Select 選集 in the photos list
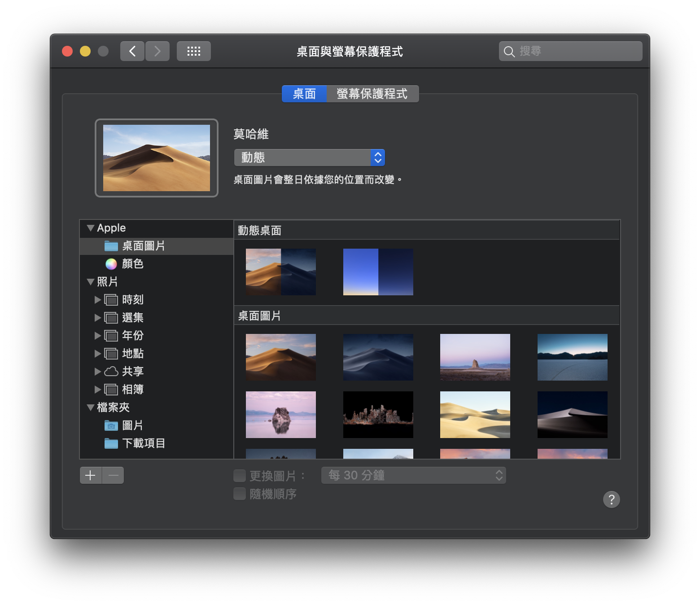Viewport: 700px width, 605px height. (x=157, y=318)
